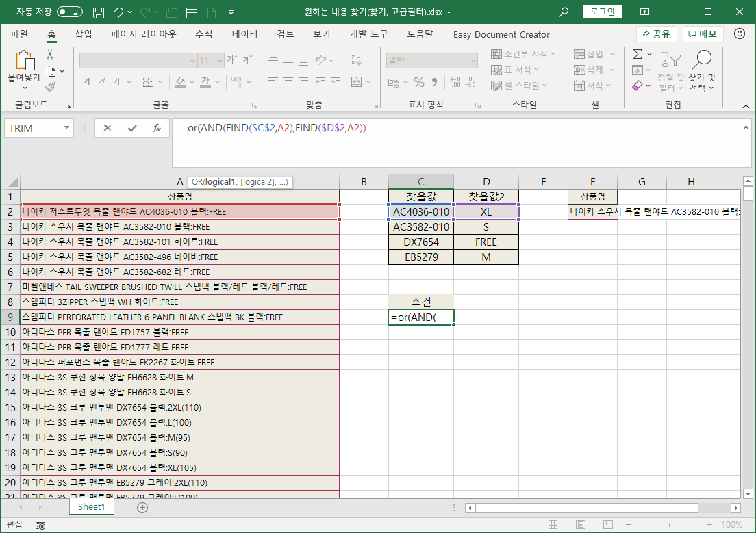
Task: Switch to the 개발 도구 tab
Action: click(368, 34)
